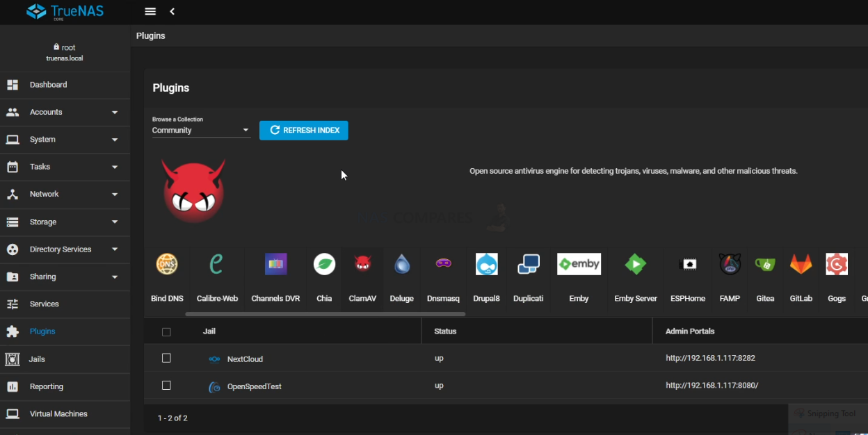This screenshot has width=868, height=435.
Task: Choose the Channels DVR plugin icon
Action: click(x=275, y=264)
